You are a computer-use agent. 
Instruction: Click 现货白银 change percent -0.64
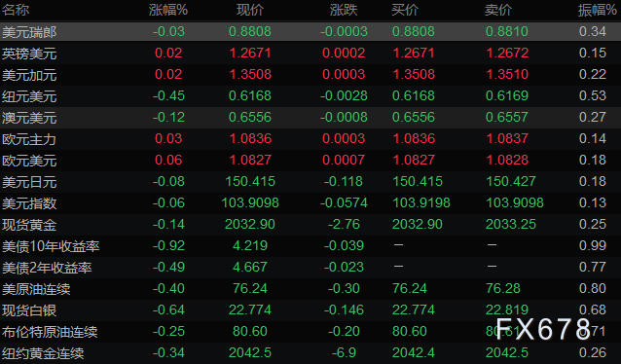(168, 309)
